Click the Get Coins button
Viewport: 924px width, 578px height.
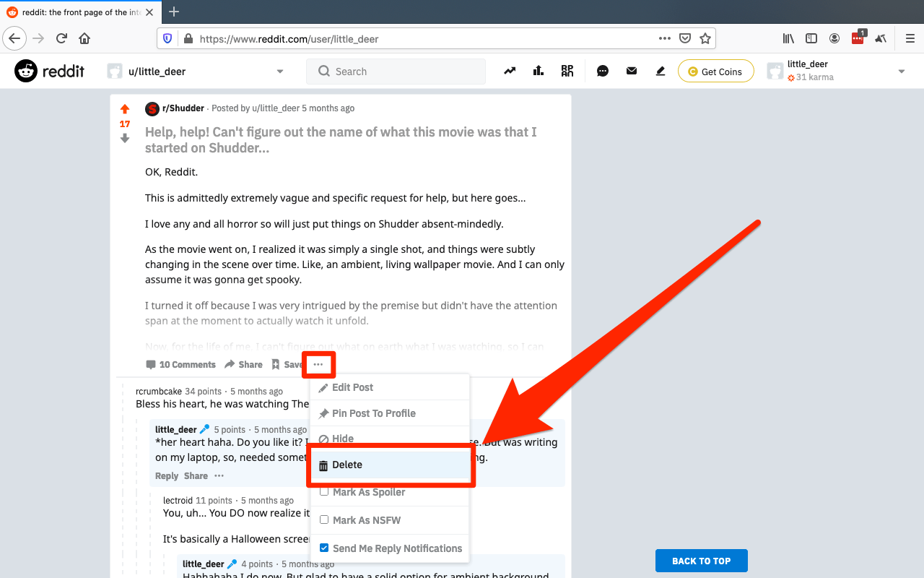pos(715,71)
